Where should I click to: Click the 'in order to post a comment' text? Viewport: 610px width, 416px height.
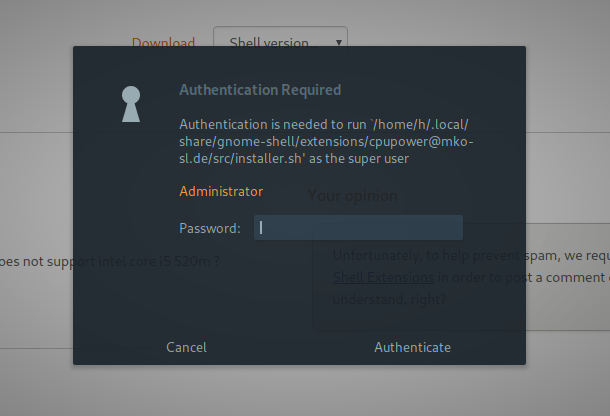point(520,277)
